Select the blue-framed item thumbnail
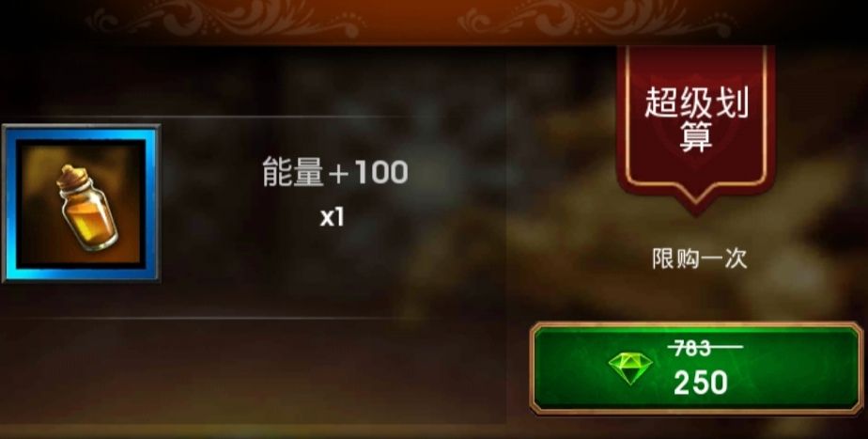 coord(82,203)
